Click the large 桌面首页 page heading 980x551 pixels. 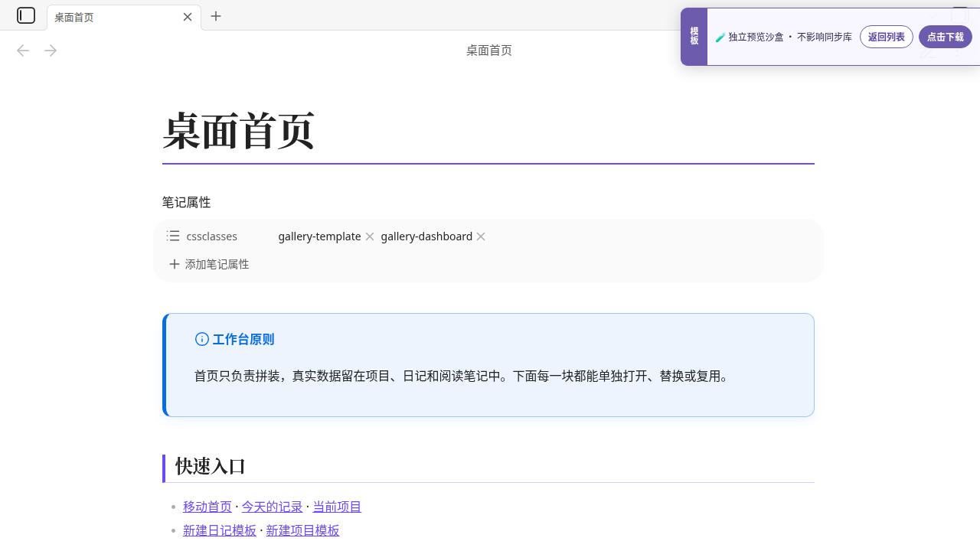239,131
